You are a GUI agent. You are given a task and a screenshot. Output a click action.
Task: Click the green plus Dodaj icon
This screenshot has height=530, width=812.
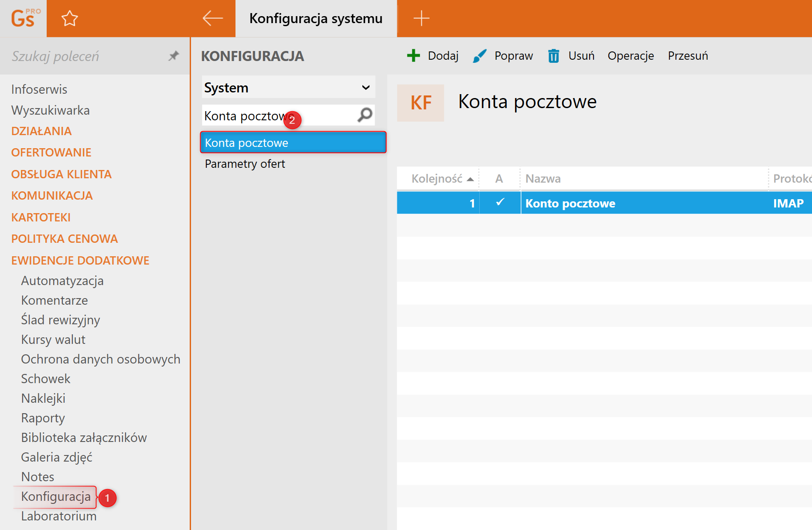[413, 56]
